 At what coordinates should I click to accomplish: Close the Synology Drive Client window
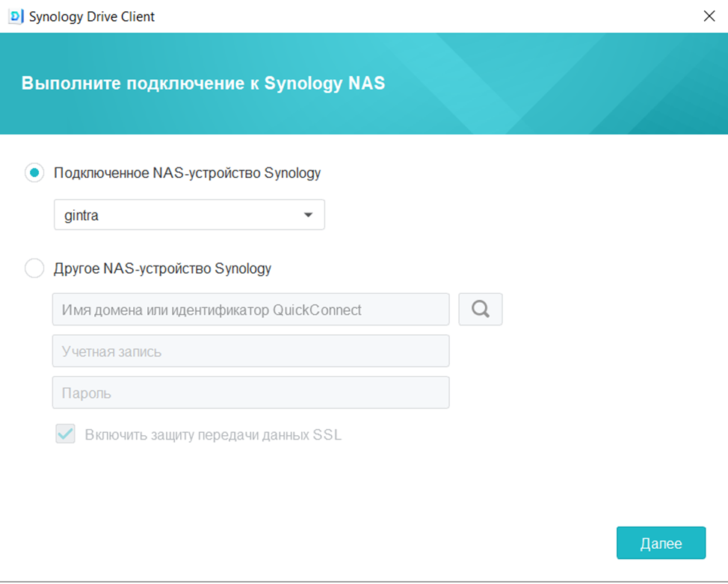(709, 16)
